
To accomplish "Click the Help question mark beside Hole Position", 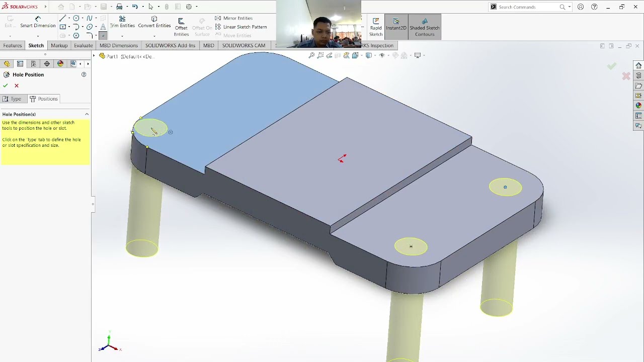I will pos(84,74).
